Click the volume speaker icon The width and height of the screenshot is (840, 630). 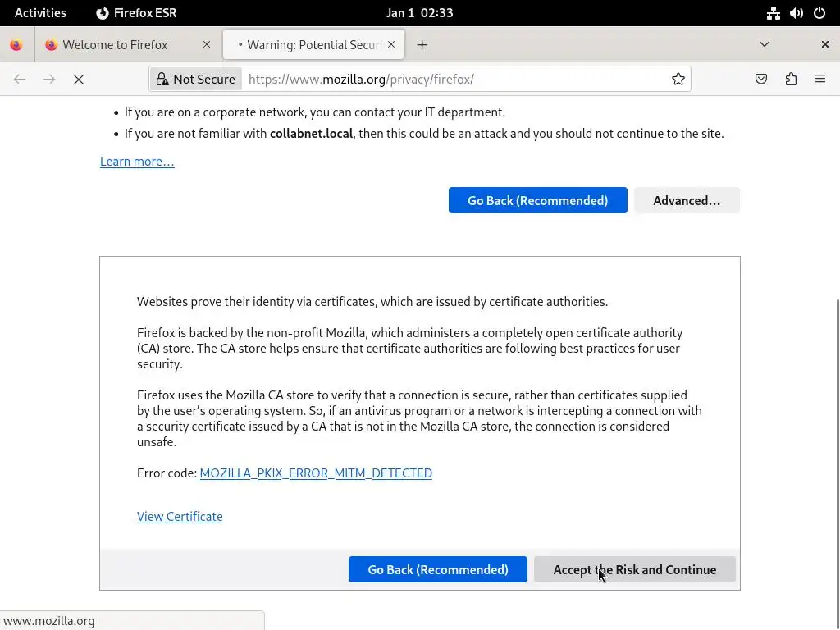coord(797,13)
